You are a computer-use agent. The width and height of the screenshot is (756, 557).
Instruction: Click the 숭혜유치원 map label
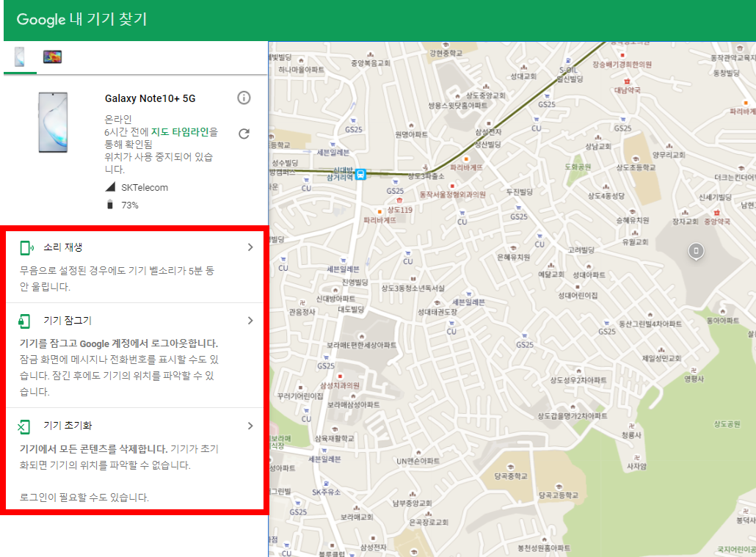pos(632,220)
